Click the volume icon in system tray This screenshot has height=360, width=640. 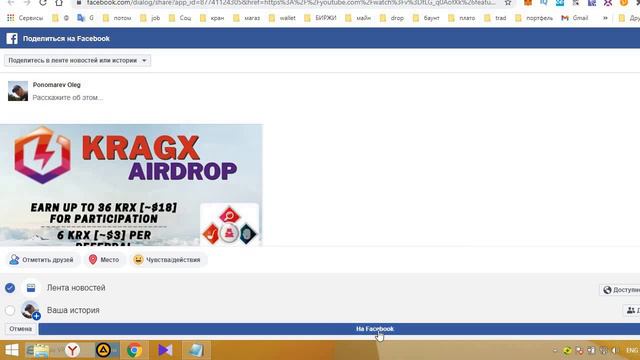click(615, 350)
